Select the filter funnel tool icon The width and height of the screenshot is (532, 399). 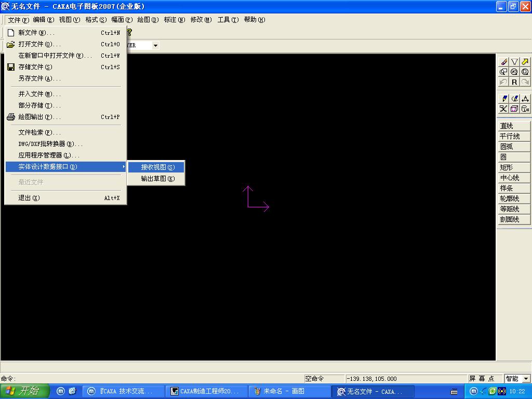pos(514,62)
